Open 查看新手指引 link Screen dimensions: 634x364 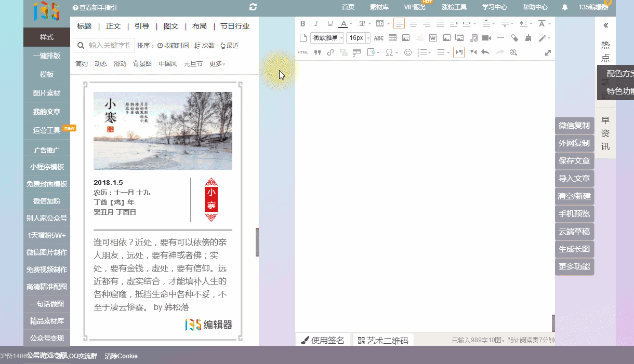click(95, 8)
